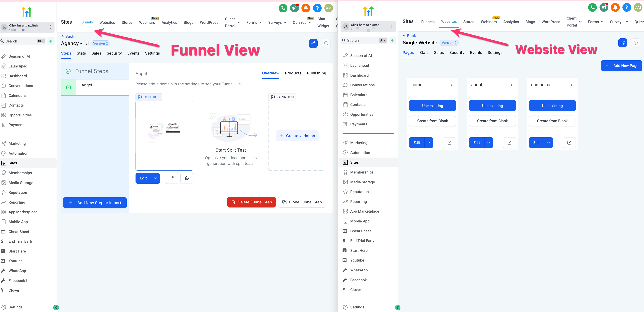The image size is (644, 312).
Task: Select Opportunities from the left sidebar
Action: tap(20, 115)
